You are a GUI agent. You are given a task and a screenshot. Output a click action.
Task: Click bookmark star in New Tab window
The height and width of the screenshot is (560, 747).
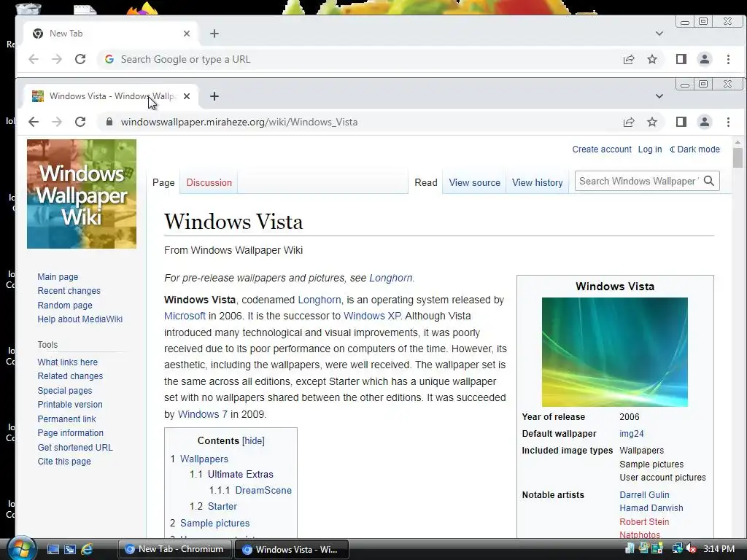(x=652, y=59)
